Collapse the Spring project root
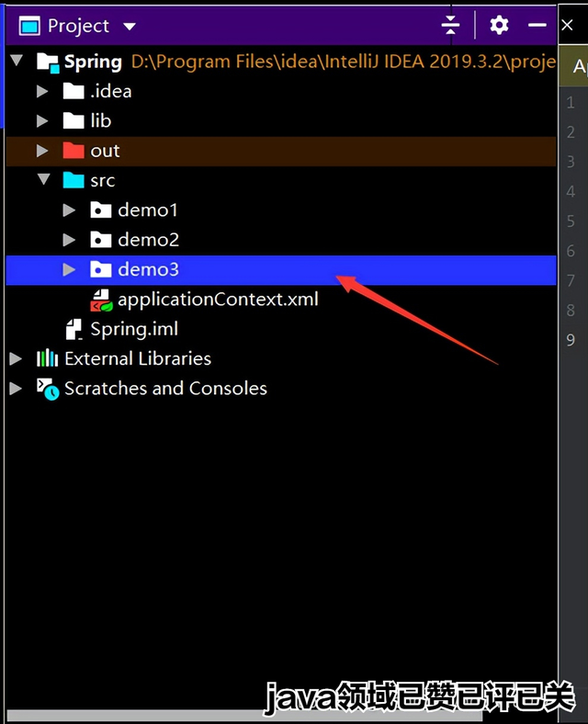The image size is (588, 724). pyautogui.click(x=17, y=60)
